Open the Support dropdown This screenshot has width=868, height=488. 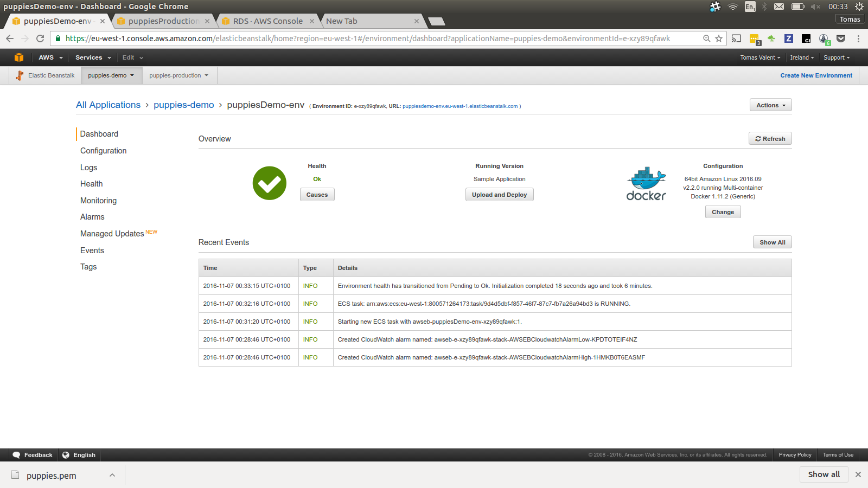click(x=837, y=57)
